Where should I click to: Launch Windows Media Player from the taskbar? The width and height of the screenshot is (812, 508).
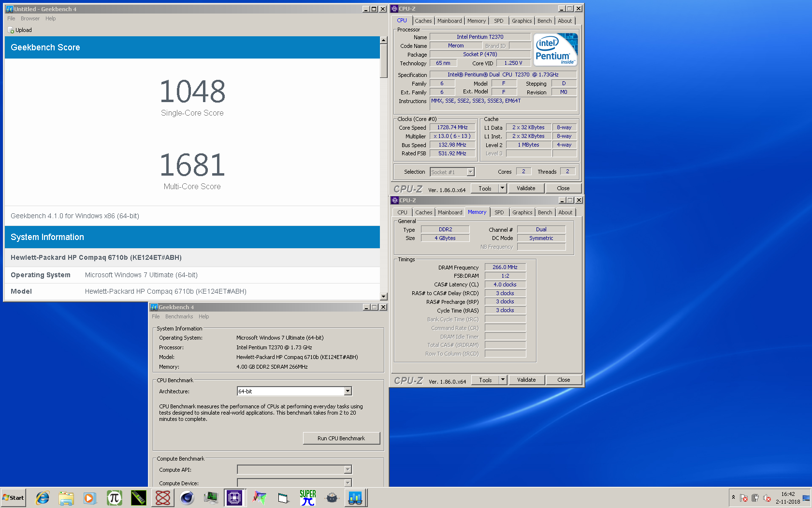(x=90, y=497)
